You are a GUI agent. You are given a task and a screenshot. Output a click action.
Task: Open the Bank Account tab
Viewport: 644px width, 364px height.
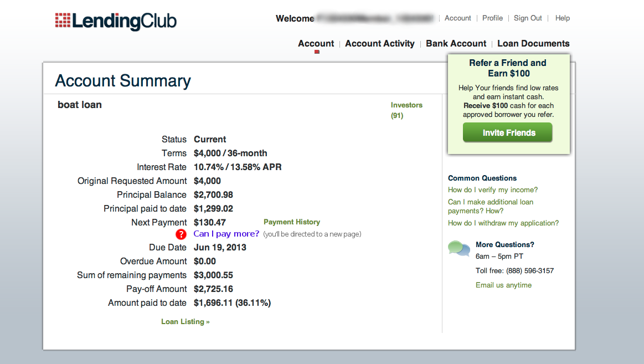(x=456, y=44)
